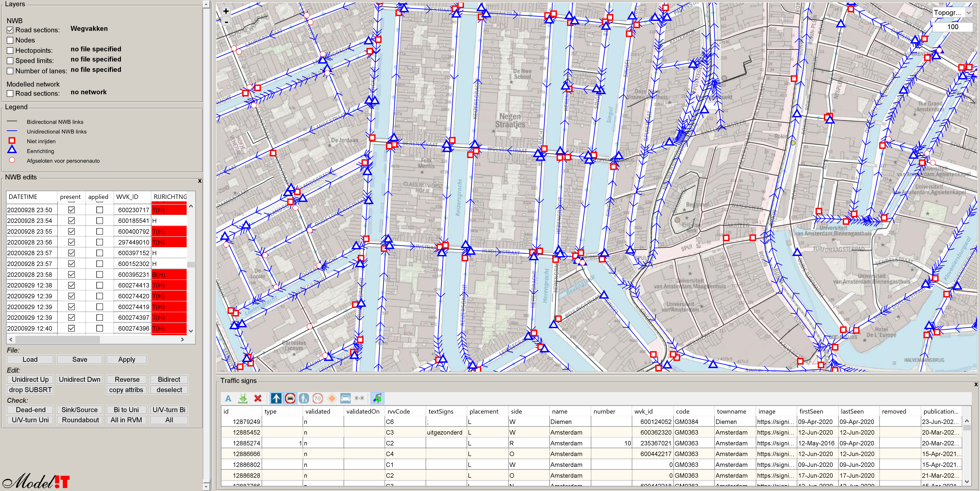Screen dimensions: 980x491
Task: Close the NWB edits panel with its x
Action: click(200, 181)
